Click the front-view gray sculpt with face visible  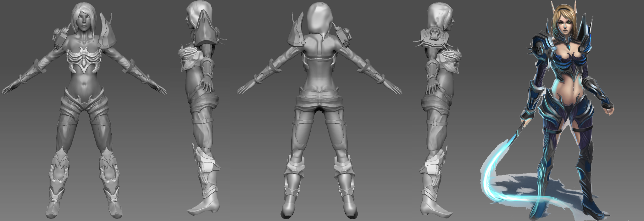pyautogui.click(x=84, y=110)
